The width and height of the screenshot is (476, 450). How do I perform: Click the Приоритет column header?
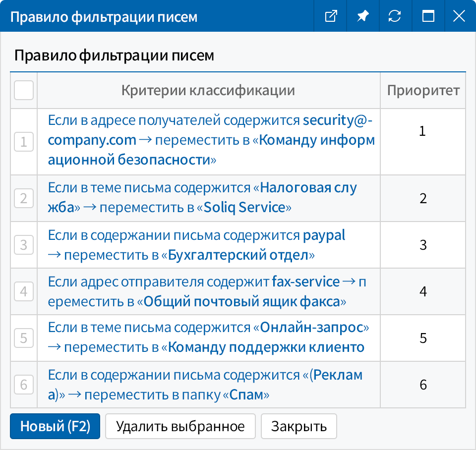[x=423, y=90]
